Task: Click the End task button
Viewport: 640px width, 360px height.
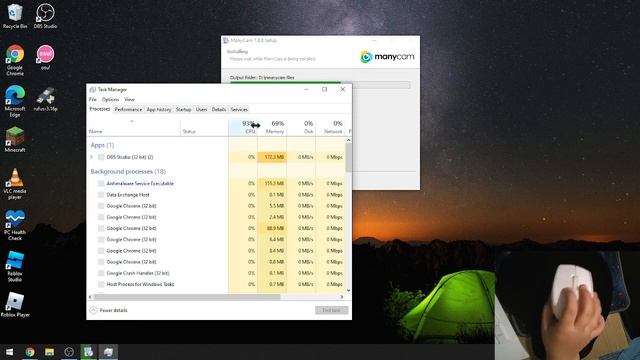Action: click(331, 310)
